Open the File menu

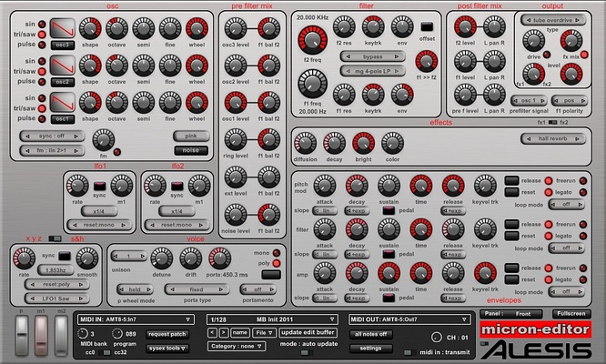[x=265, y=333]
